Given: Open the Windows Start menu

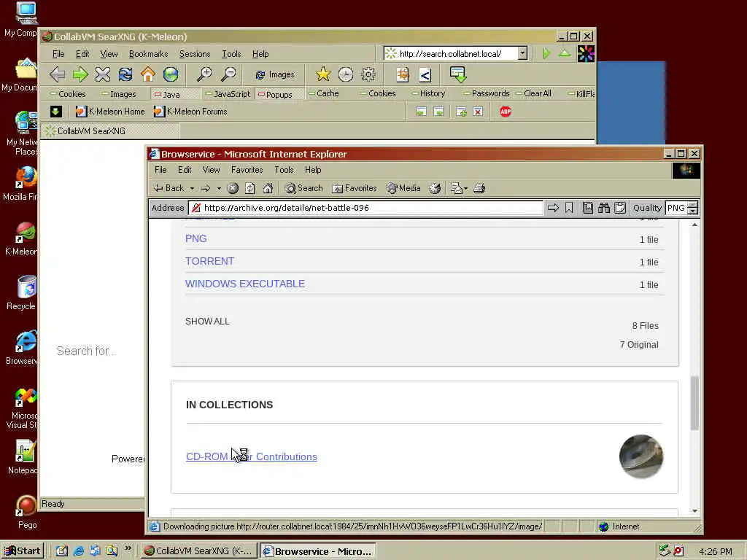Looking at the screenshot, I should coord(23,551).
